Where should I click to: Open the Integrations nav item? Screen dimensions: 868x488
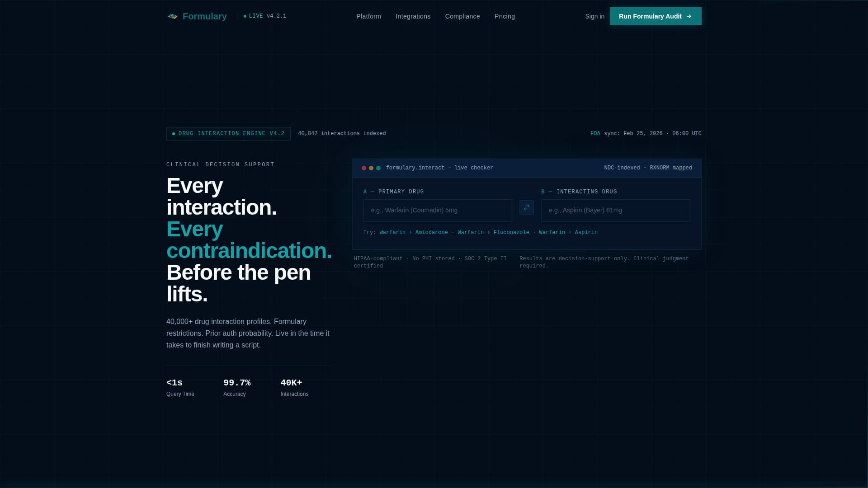tap(413, 16)
